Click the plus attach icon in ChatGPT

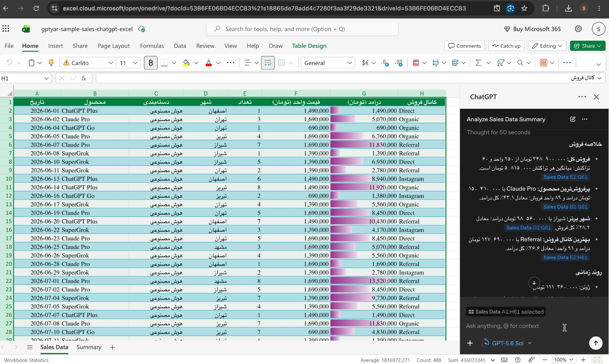click(470, 343)
